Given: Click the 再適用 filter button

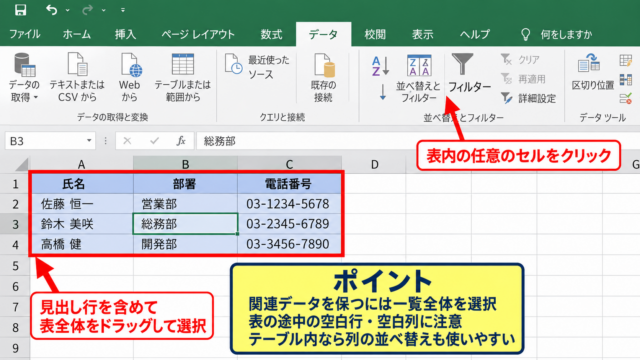Looking at the screenshot, I should coord(523,79).
